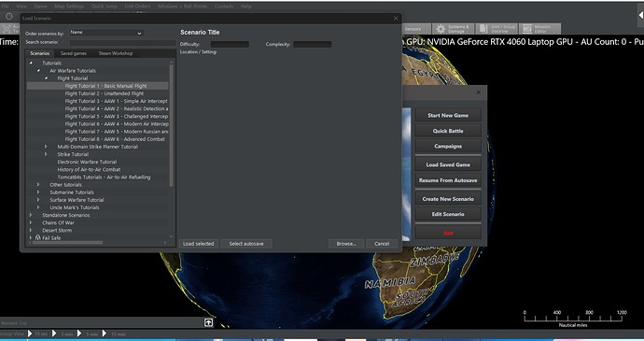Open the View menu
Screen dimensions: 644x341
pos(21,7)
